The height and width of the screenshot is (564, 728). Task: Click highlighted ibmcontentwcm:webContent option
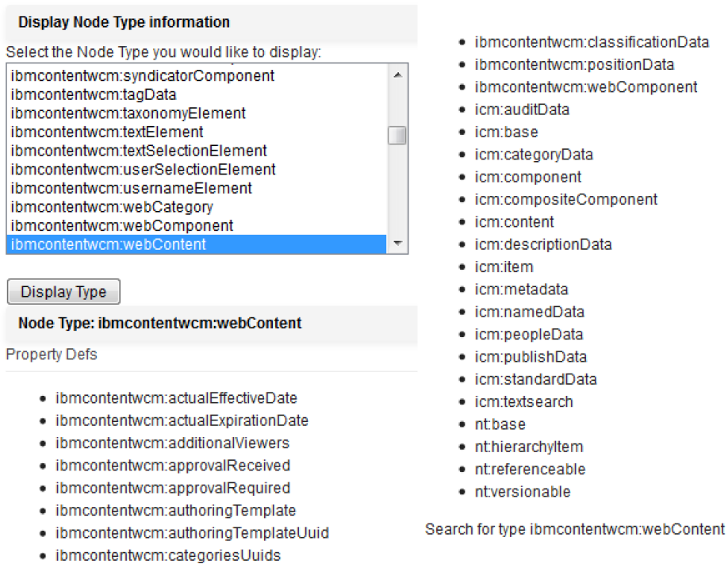[x=197, y=244]
